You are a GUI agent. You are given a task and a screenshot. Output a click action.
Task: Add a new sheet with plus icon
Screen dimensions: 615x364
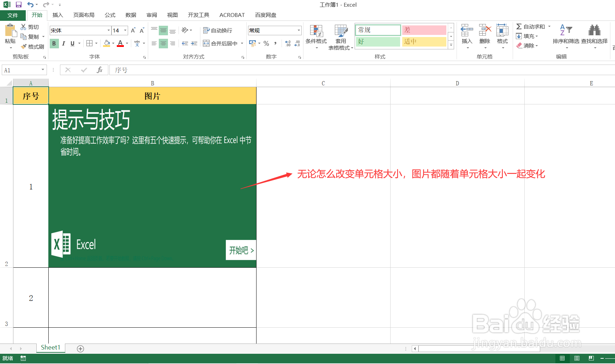pyautogui.click(x=80, y=348)
